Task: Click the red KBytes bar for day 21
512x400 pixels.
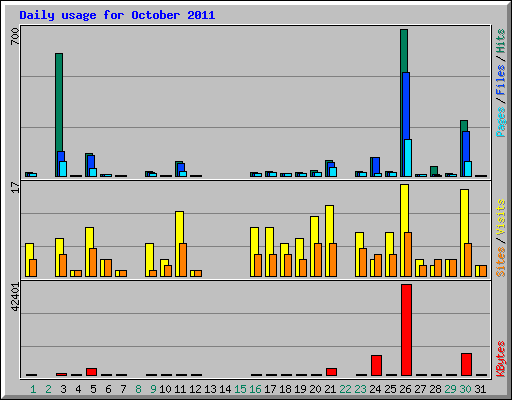Action: (331, 372)
